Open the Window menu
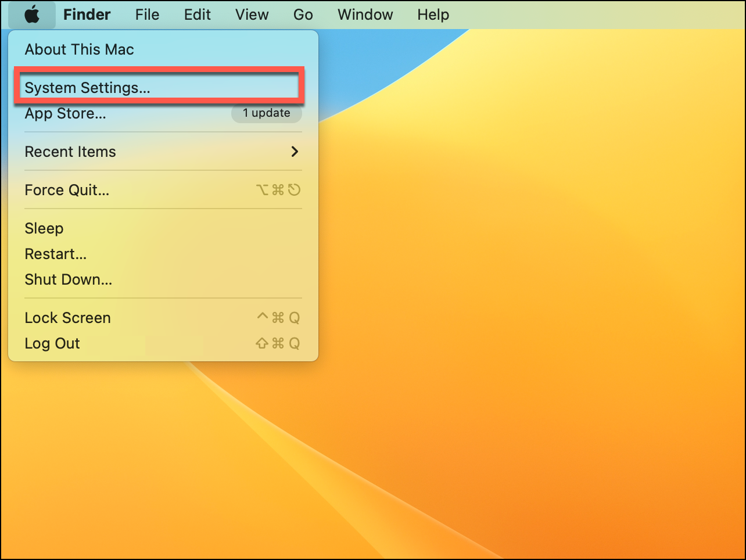Image resolution: width=746 pixels, height=560 pixels. coord(365,15)
